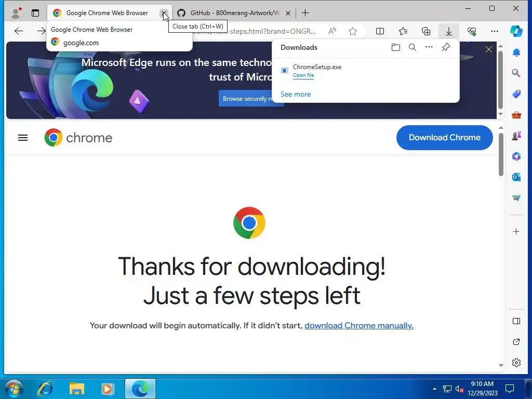532x399 pixels.
Task: Open Action Center notification icon
Action: pos(509,389)
